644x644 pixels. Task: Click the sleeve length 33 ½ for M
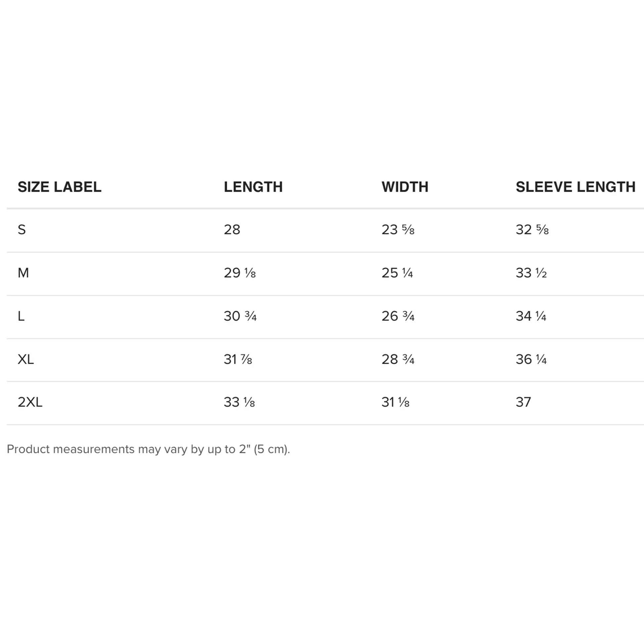tap(531, 273)
